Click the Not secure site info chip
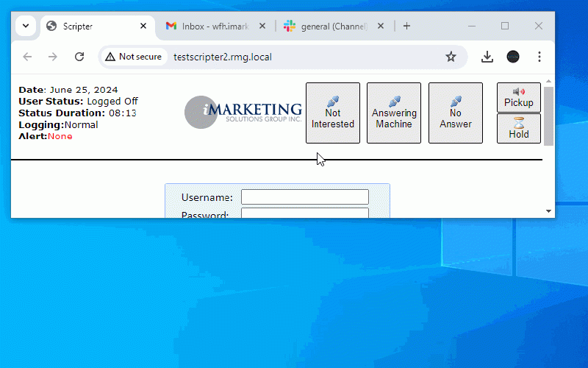588x368 pixels. pyautogui.click(x=134, y=57)
